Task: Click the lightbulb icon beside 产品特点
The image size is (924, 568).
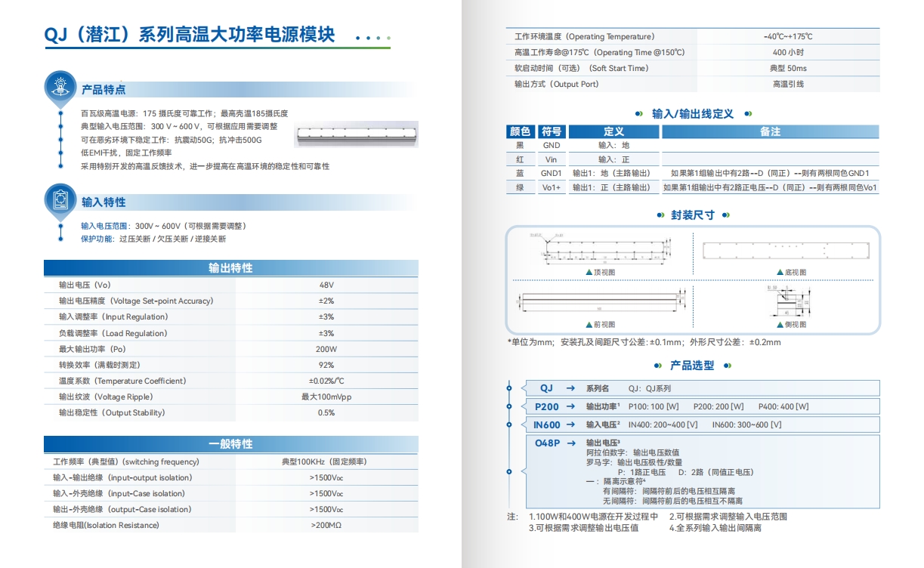Action: 60,86
